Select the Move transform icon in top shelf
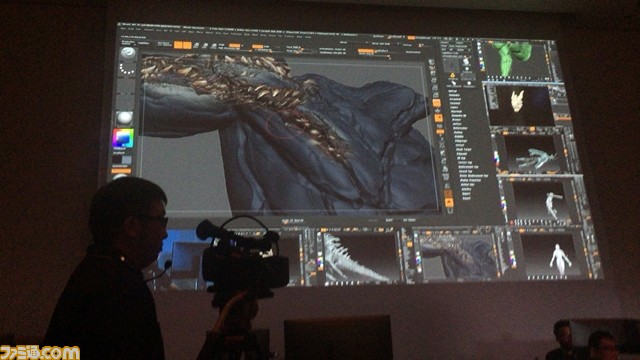640x360 pixels. tap(197, 46)
